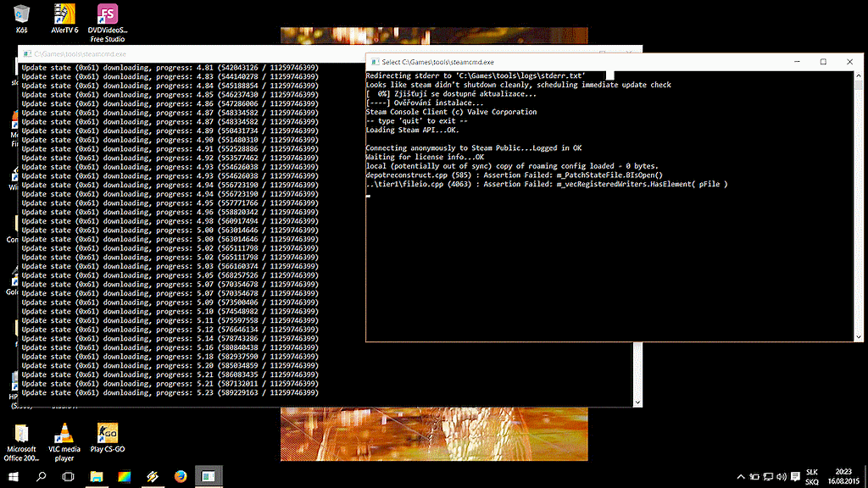Click the background steamcmd window's title icon

point(27,54)
